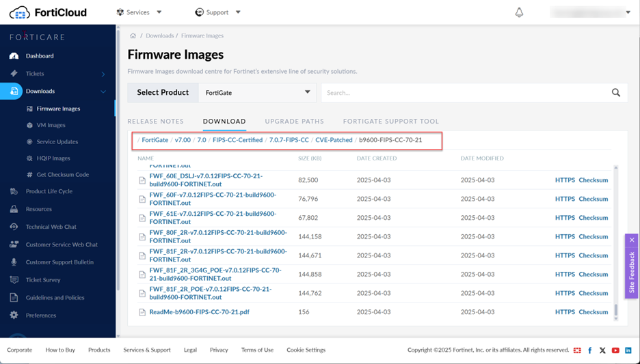The image size is (640, 364).
Task: Open the FortiGate product selector dropdown
Action: 257,93
